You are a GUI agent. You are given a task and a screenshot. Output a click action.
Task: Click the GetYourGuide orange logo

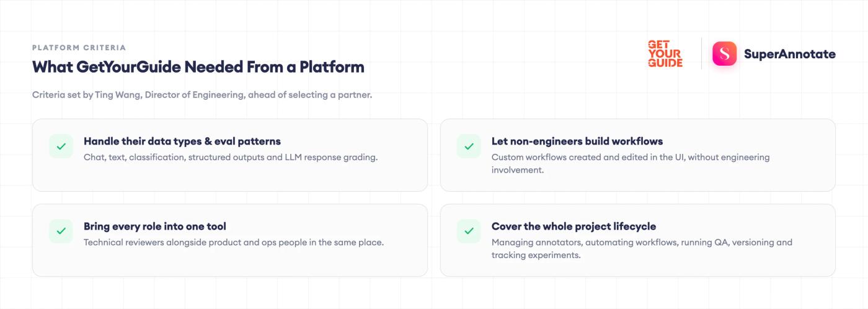click(x=665, y=54)
